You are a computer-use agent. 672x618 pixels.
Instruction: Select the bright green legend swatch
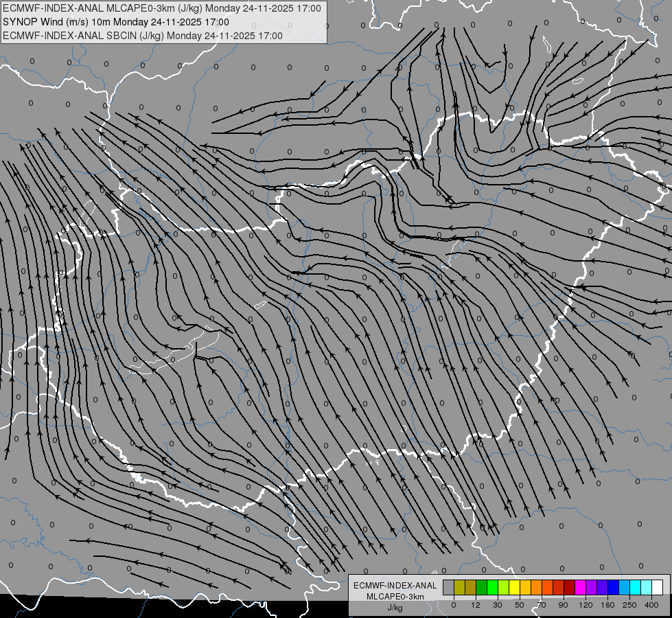point(492,587)
